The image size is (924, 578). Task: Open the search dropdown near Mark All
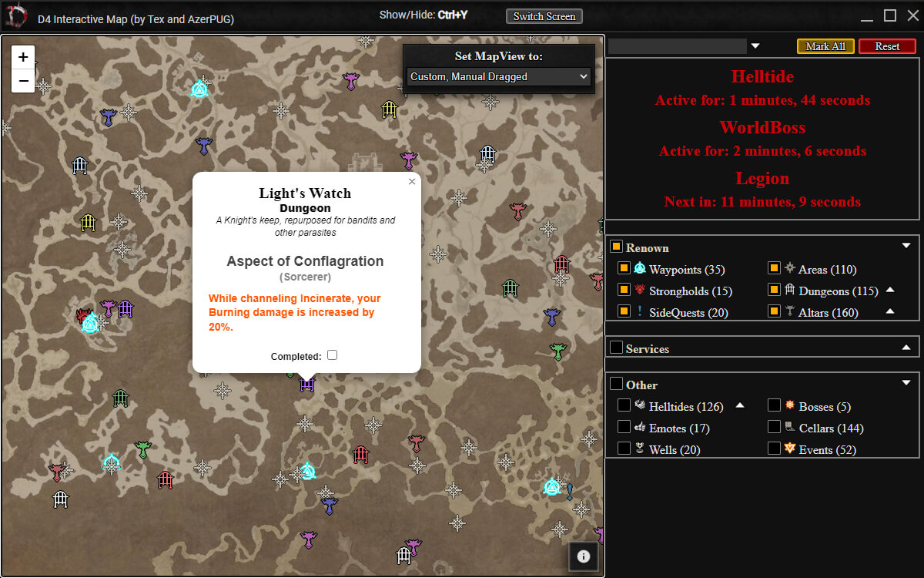pyautogui.click(x=755, y=46)
